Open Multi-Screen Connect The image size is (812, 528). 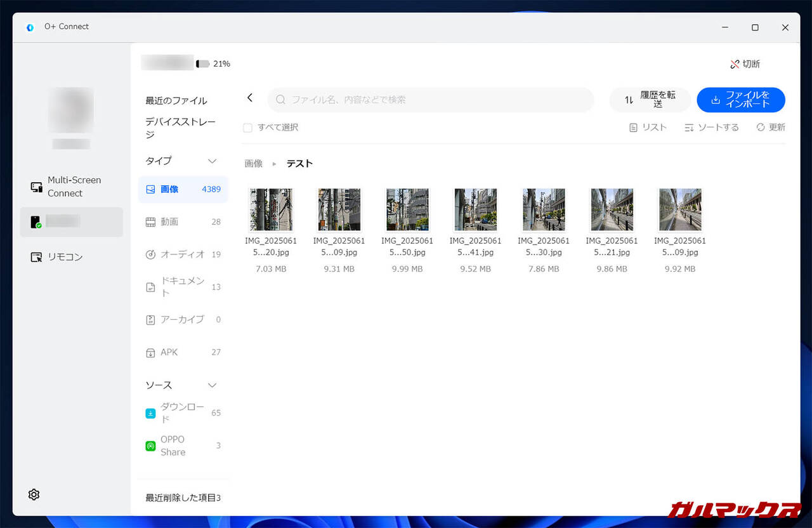pyautogui.click(x=37, y=187)
